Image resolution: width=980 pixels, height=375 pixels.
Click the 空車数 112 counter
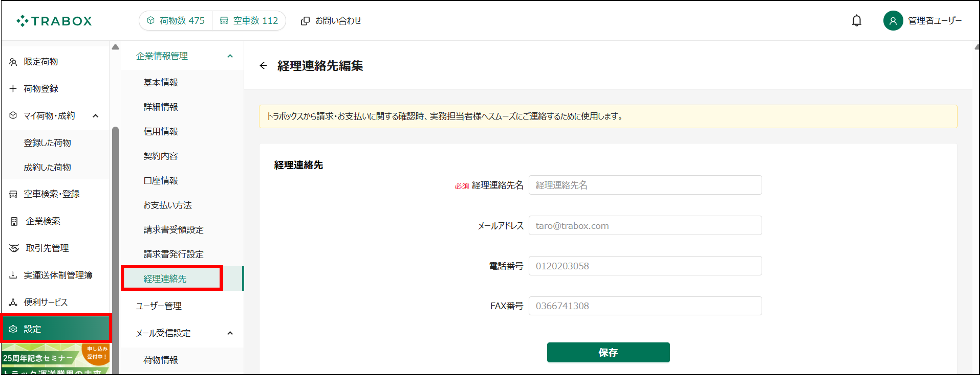coord(249,21)
